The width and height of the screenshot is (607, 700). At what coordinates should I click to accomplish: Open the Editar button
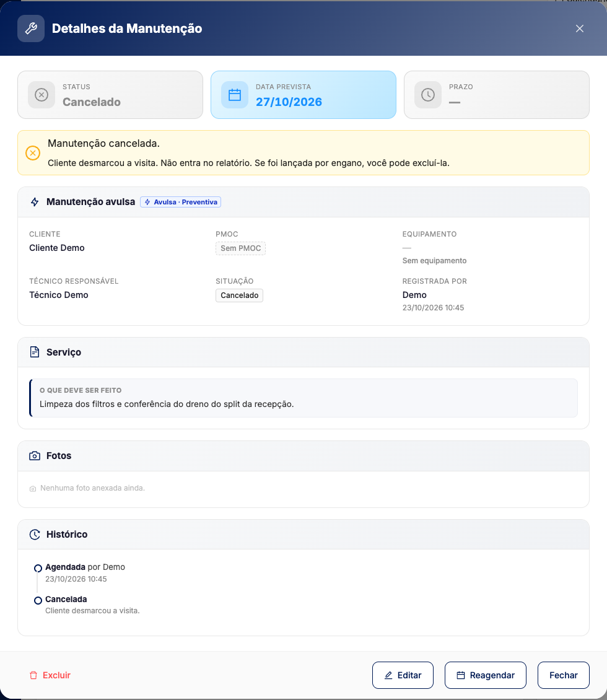coord(403,675)
